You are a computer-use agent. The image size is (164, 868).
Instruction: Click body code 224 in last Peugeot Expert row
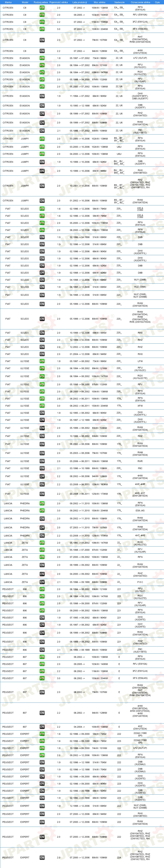(119, 858)
